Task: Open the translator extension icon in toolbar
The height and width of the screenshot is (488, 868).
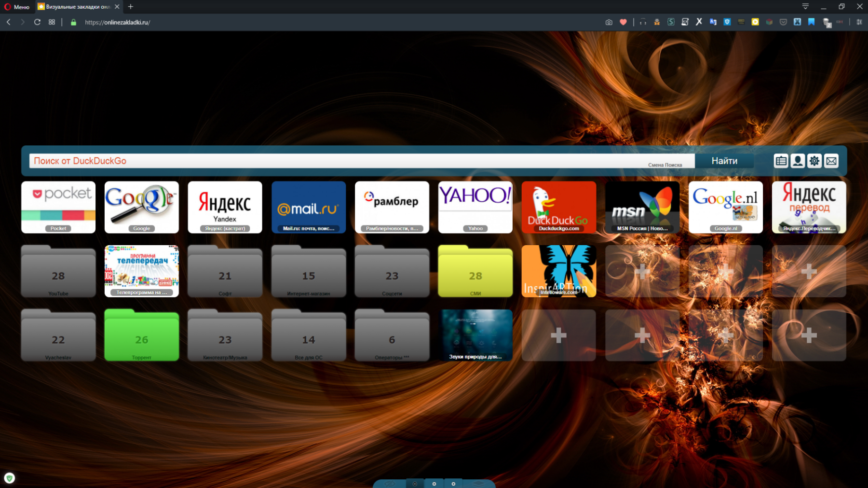Action: coord(713,22)
